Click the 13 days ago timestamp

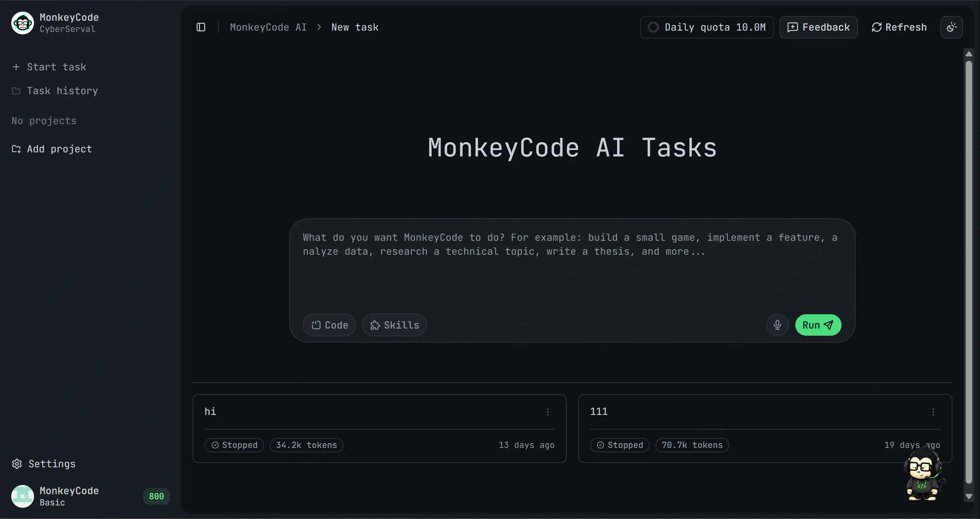527,445
